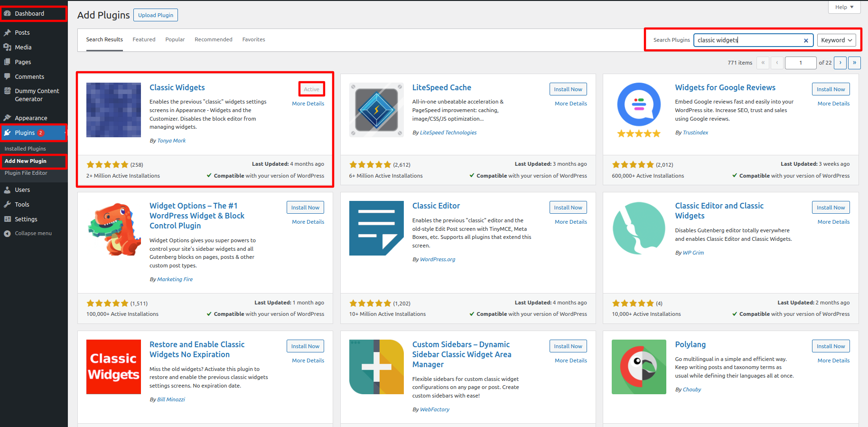Select the Search Results tab

click(104, 39)
